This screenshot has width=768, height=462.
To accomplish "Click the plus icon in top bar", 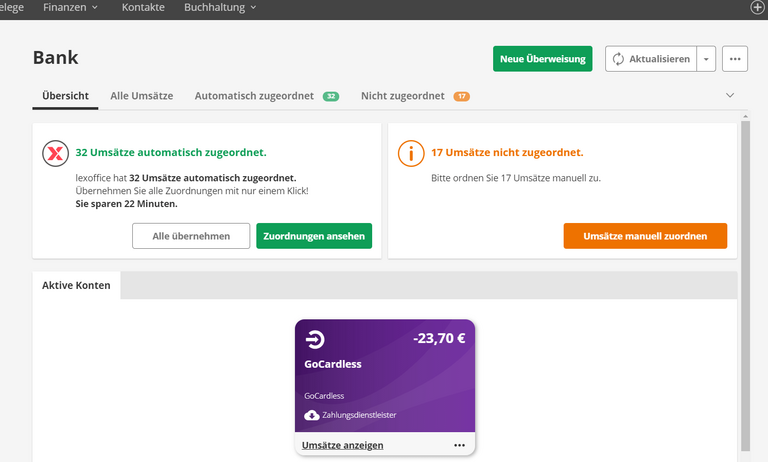I will tap(757, 7).
